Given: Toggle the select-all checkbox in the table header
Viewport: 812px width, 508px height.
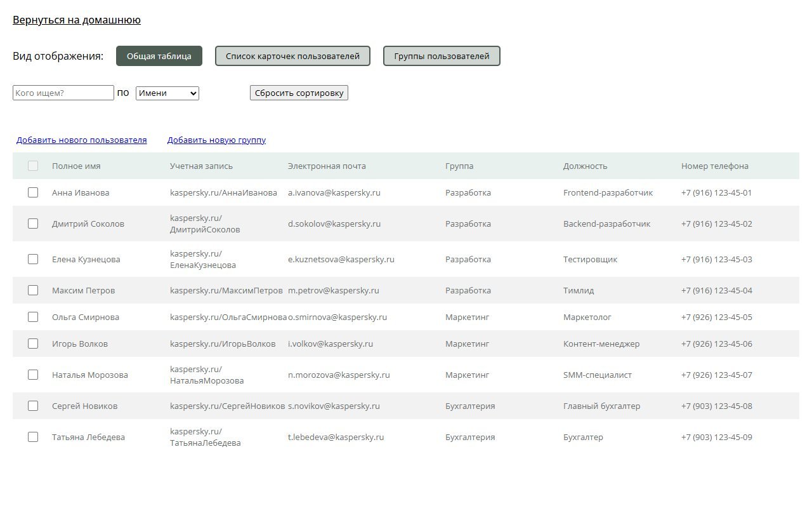Looking at the screenshot, I should tap(33, 166).
